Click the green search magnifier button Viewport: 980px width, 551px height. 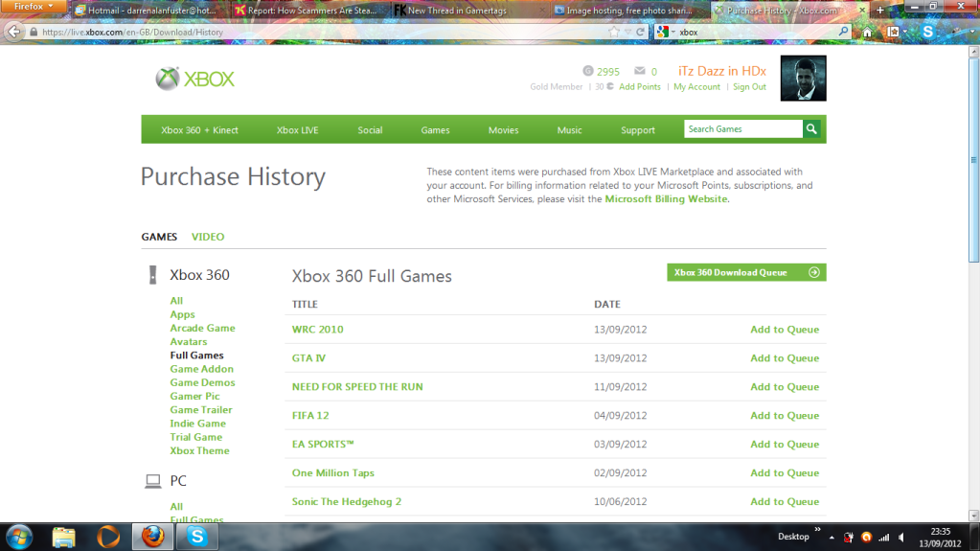click(x=811, y=129)
